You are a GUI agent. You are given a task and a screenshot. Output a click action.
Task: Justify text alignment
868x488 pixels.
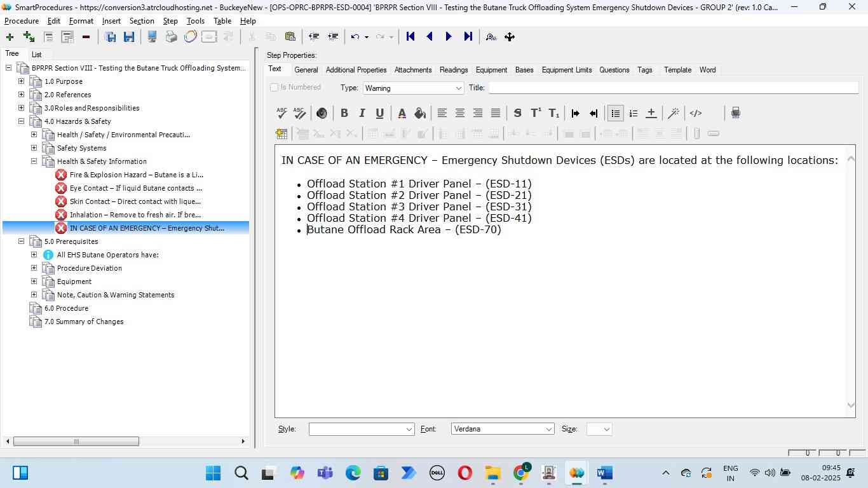pyautogui.click(x=495, y=113)
